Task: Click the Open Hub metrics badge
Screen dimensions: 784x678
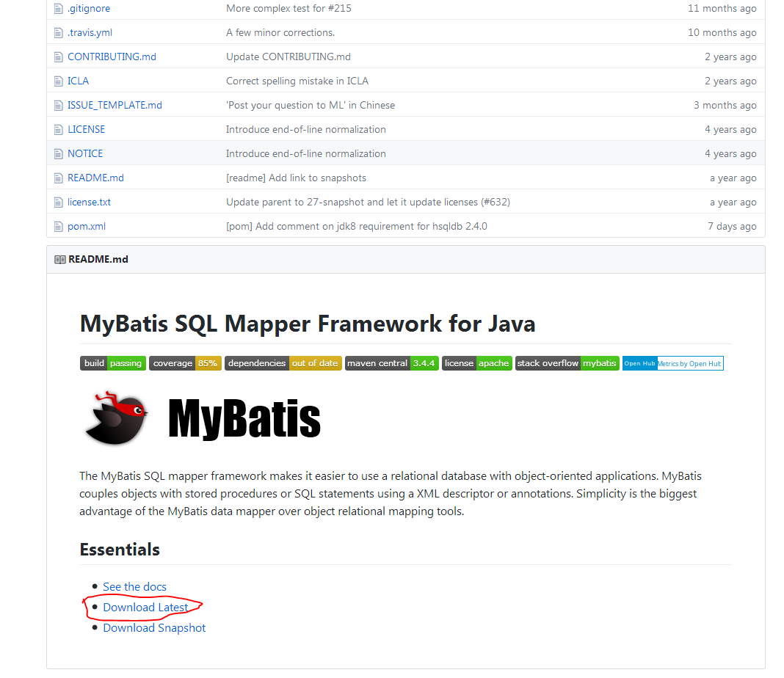Action: (673, 363)
